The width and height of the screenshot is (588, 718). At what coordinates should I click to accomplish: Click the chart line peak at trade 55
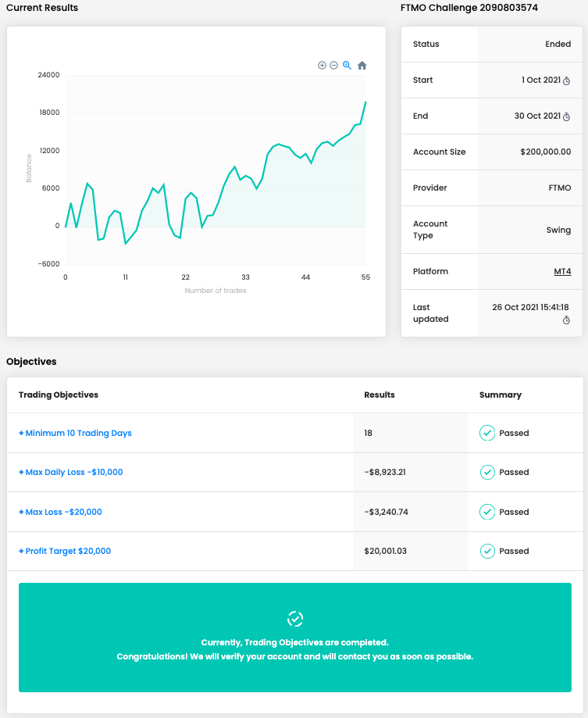click(365, 102)
